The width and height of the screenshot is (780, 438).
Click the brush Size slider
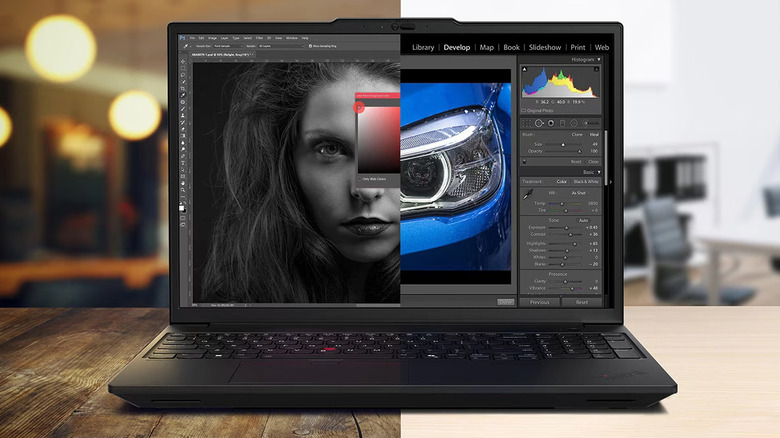coord(564,144)
